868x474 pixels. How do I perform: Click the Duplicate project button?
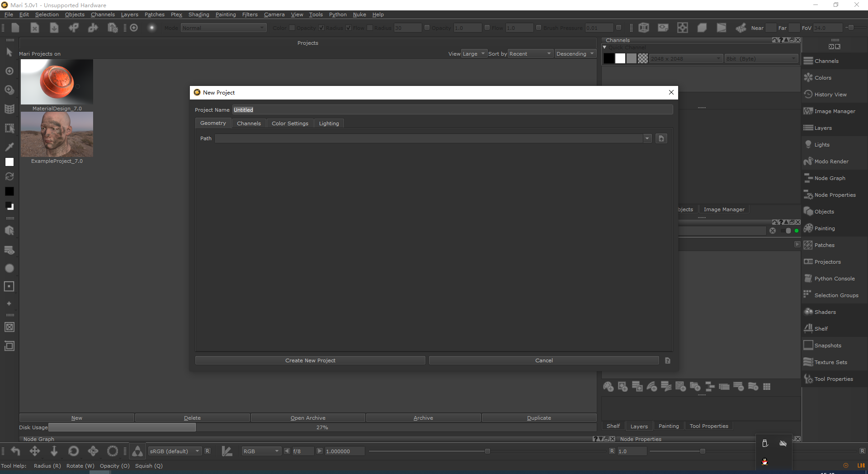pos(539,418)
